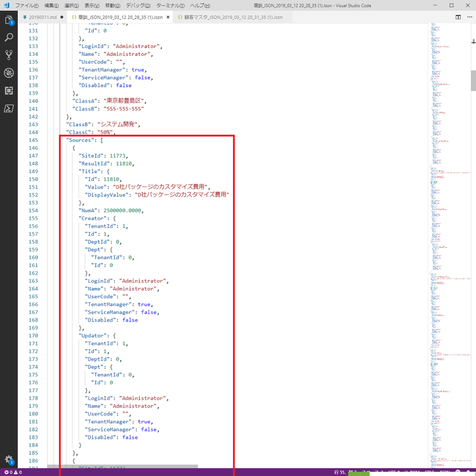Click the Split Editor icon

coord(458,17)
